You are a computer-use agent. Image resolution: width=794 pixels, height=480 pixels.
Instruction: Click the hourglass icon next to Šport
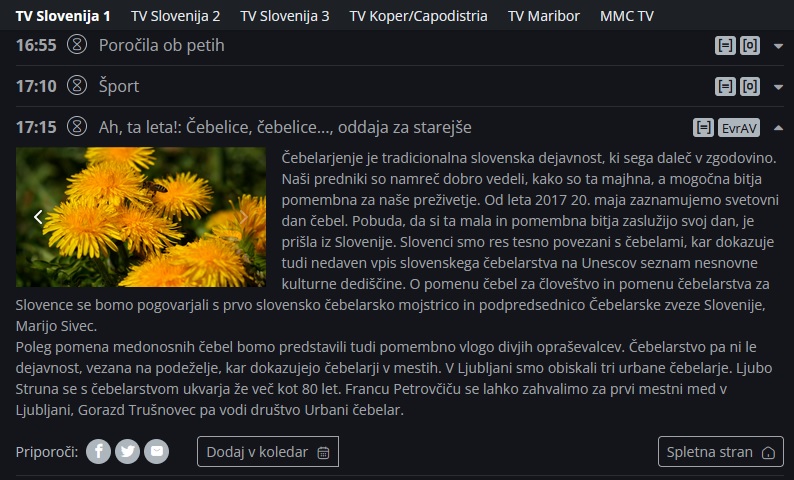point(76,86)
